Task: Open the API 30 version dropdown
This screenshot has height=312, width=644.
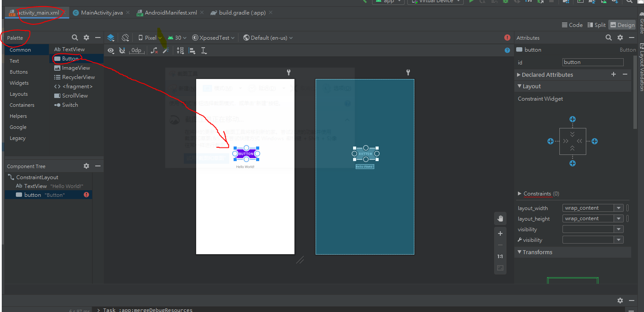Action: 176,38
